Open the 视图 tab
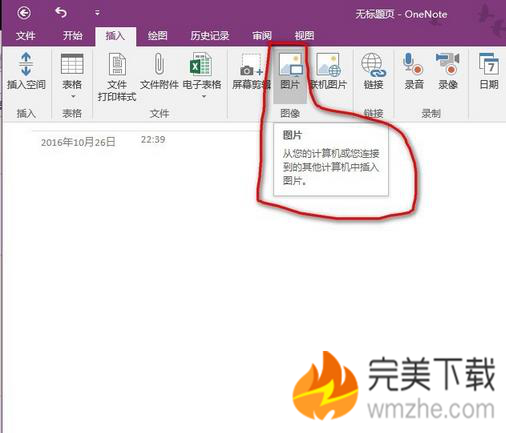The width and height of the screenshot is (506, 433). (x=304, y=36)
